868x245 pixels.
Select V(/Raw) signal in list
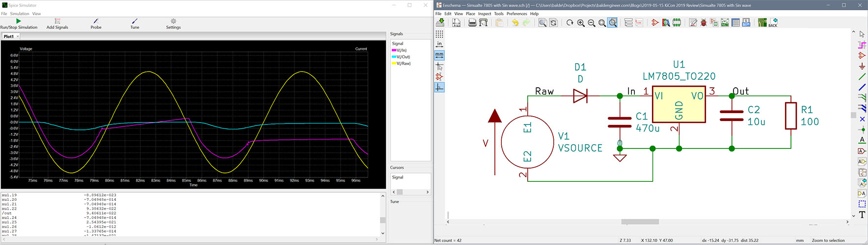404,63
